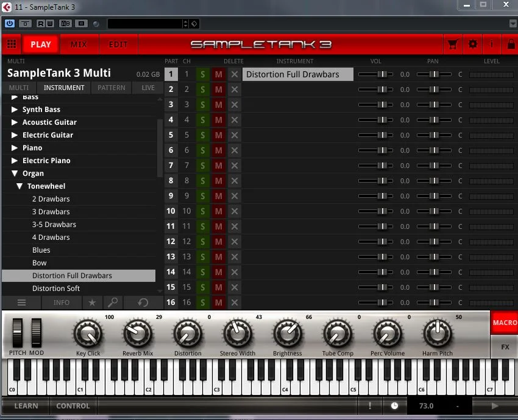This screenshot has height=420, width=518.
Task: Click the clock tempo sync icon
Action: (x=394, y=406)
